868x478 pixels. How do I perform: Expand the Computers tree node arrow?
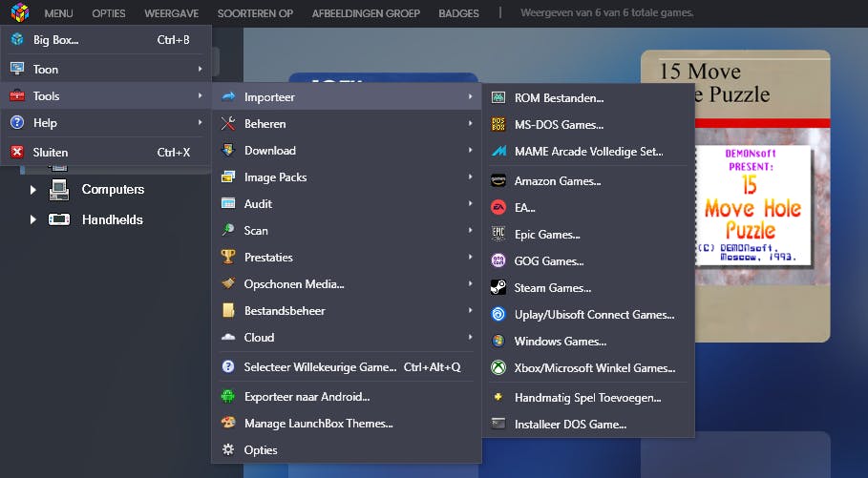coord(32,190)
